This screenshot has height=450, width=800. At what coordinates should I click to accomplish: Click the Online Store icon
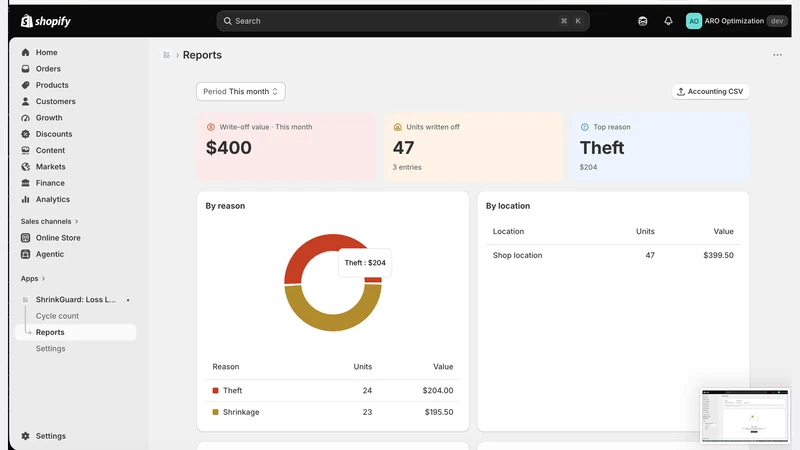point(26,238)
